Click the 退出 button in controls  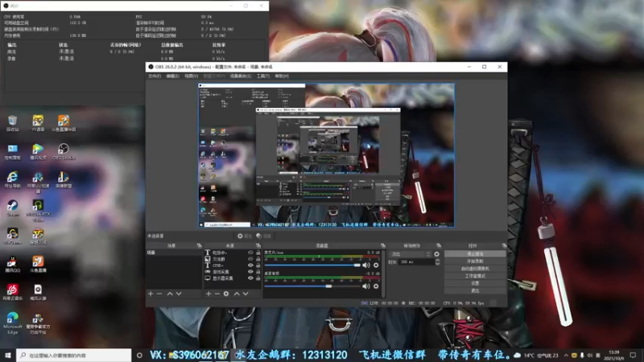tap(475, 290)
